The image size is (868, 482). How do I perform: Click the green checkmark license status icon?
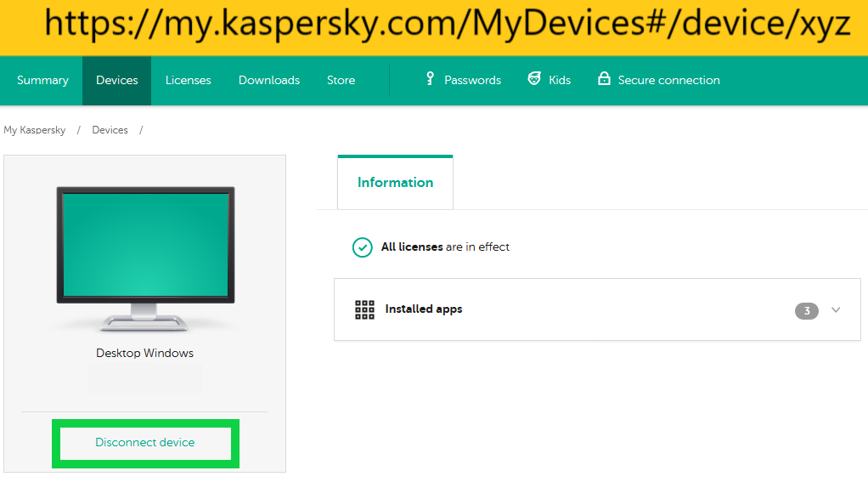[x=362, y=247]
